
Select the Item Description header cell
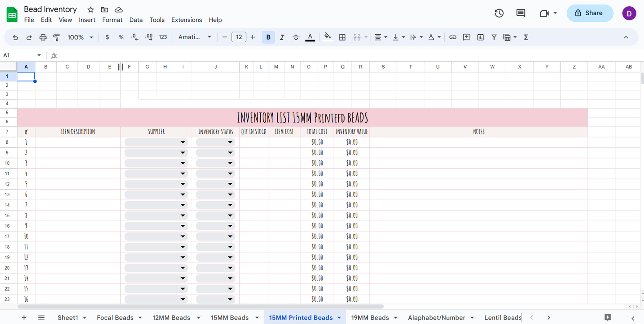78,132
